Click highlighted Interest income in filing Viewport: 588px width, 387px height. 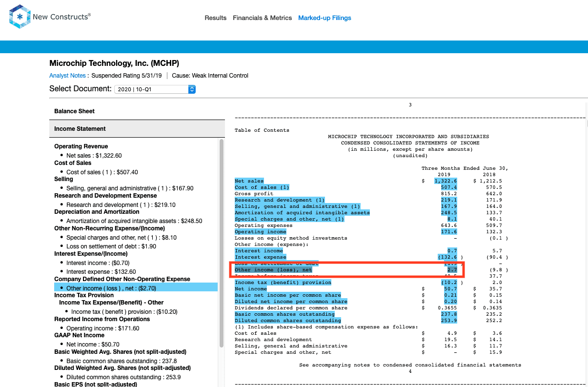[259, 251]
